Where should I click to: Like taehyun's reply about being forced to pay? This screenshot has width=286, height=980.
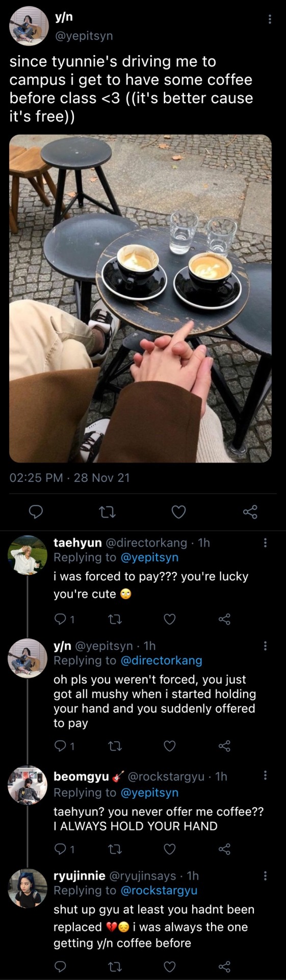(x=170, y=619)
